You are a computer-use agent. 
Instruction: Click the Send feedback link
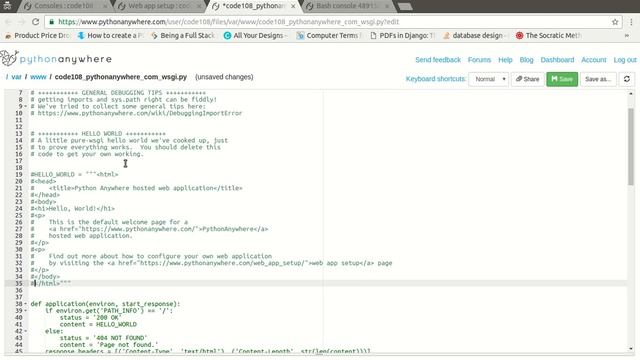point(438,60)
